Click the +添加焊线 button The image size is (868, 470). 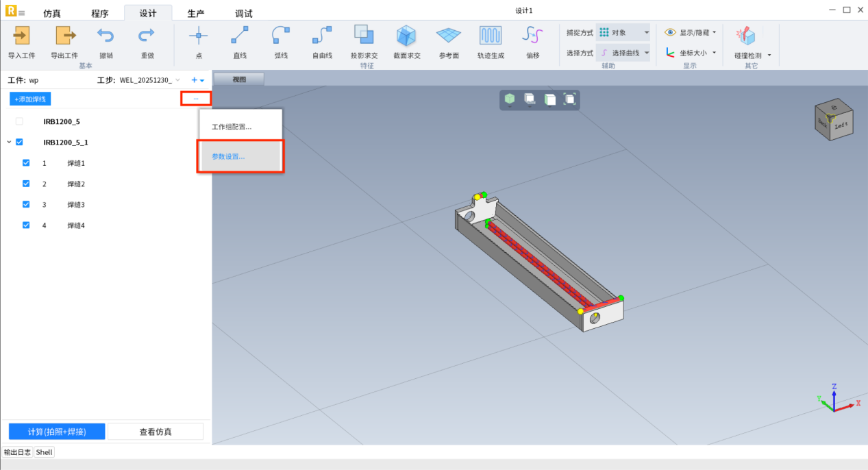coord(30,99)
